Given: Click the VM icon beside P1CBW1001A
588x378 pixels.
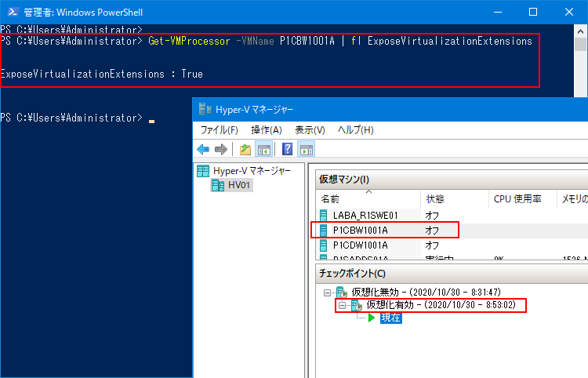Looking at the screenshot, I should point(323,231).
